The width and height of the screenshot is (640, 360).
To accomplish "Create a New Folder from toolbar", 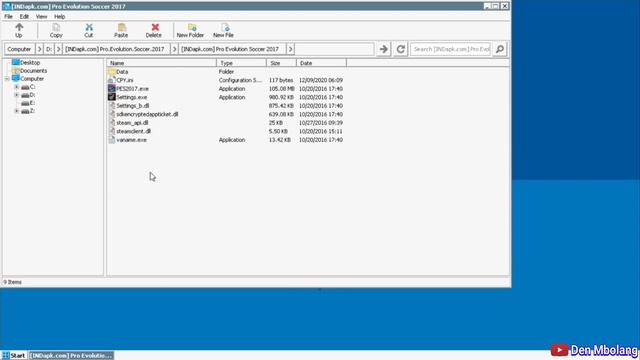I will point(190,31).
